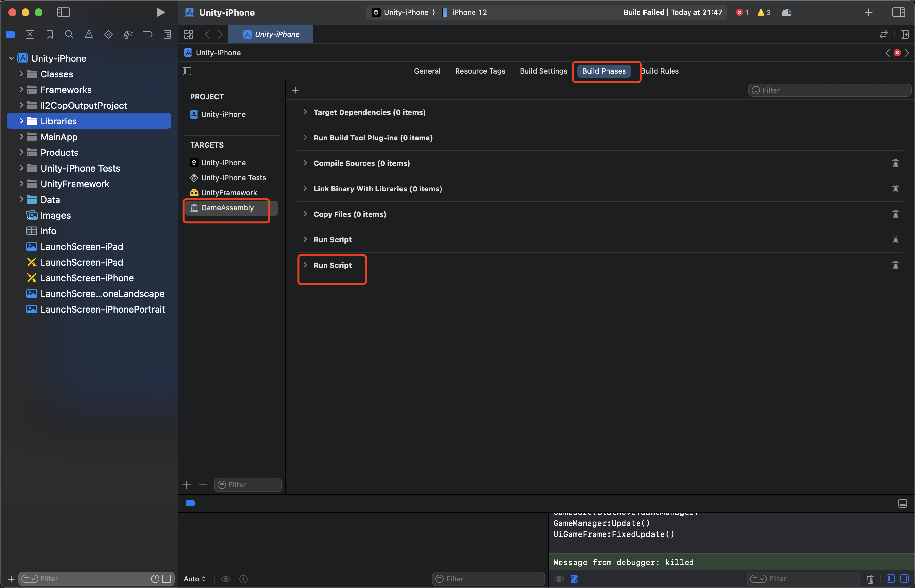Switch to the Build Settings tab
The image size is (915, 588).
click(x=543, y=71)
